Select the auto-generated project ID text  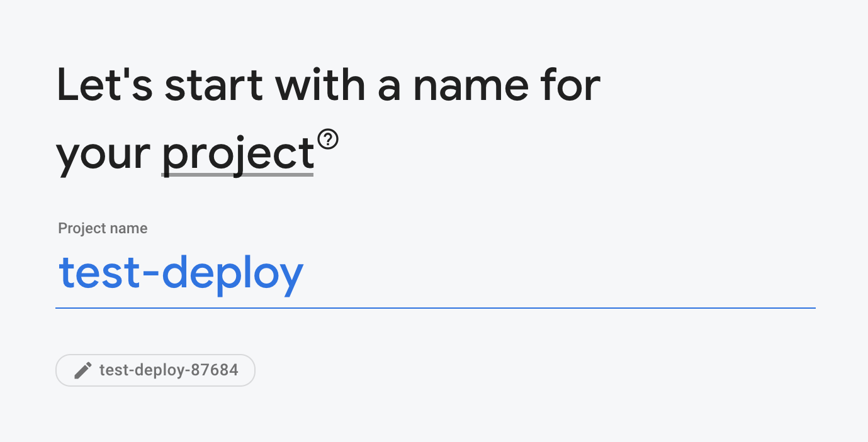pos(169,370)
